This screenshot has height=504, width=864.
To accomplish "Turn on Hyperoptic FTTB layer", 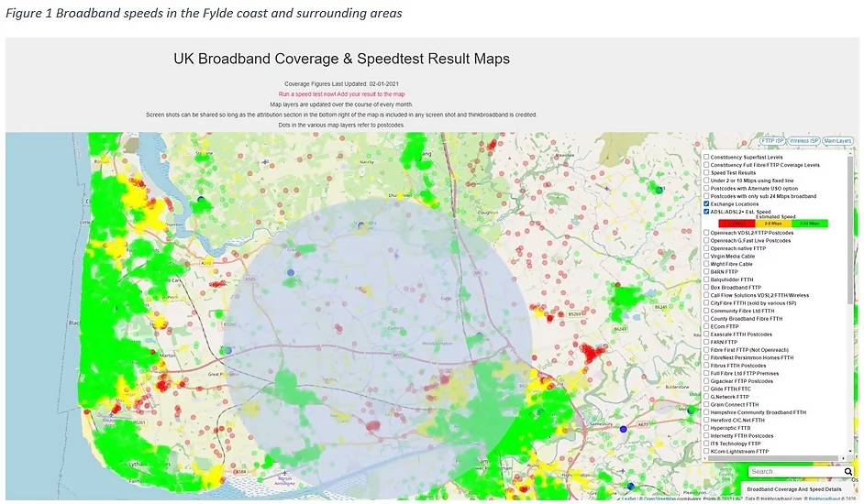I will click(706, 427).
